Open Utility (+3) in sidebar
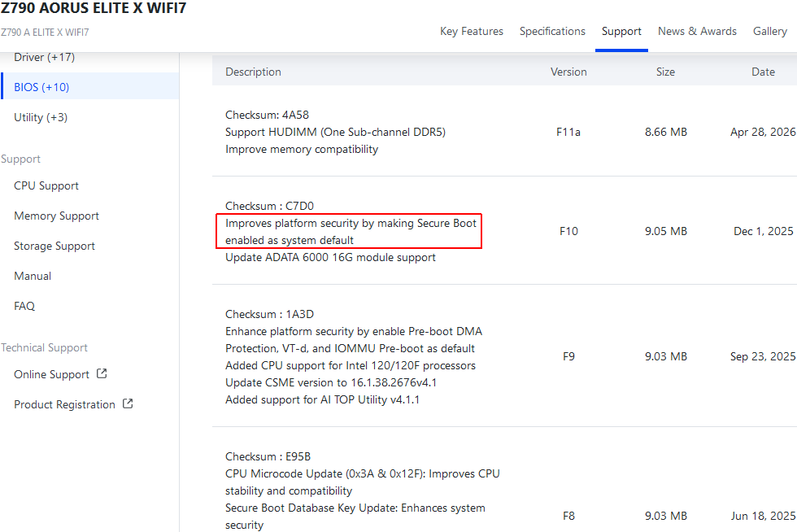The image size is (797, 532). click(41, 117)
